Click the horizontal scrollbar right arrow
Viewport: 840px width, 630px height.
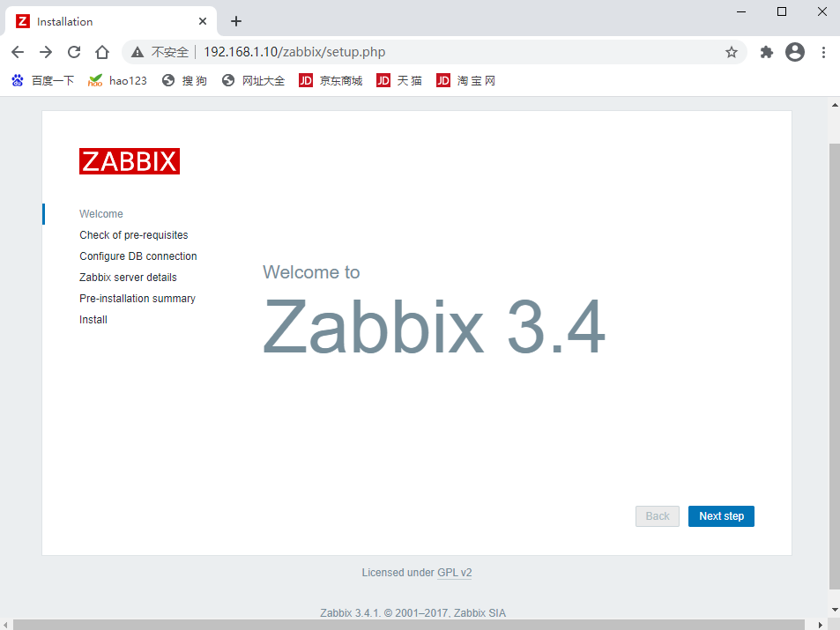click(x=821, y=625)
